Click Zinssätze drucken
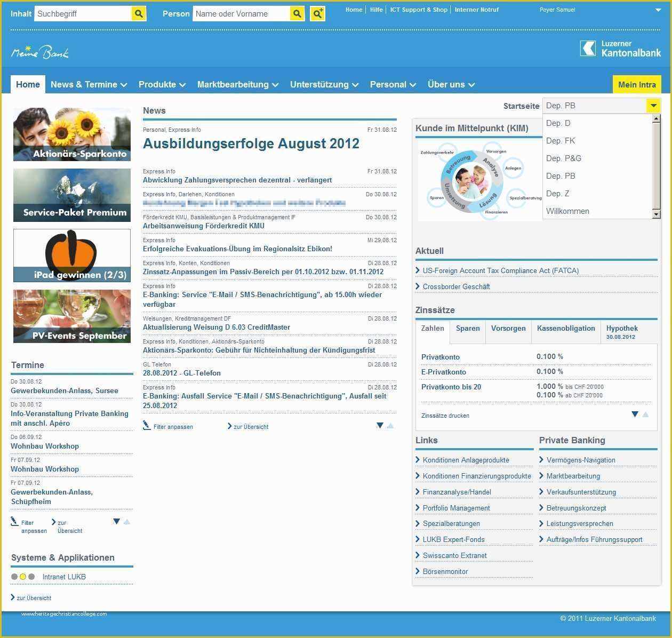This screenshot has width=672, height=638. [x=445, y=416]
